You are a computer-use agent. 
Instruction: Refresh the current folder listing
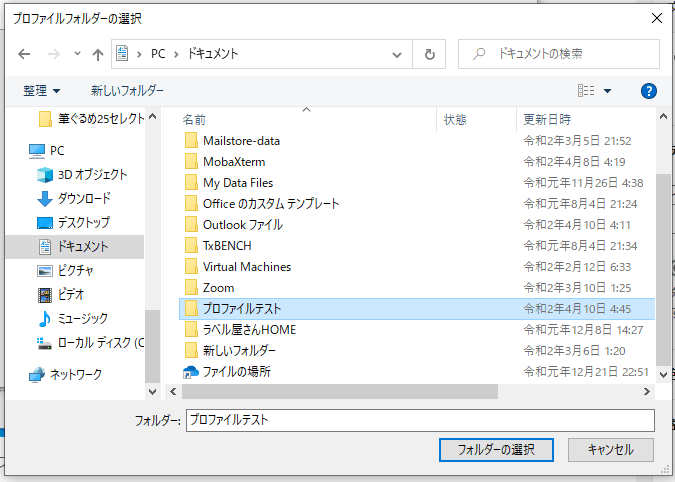[429, 54]
